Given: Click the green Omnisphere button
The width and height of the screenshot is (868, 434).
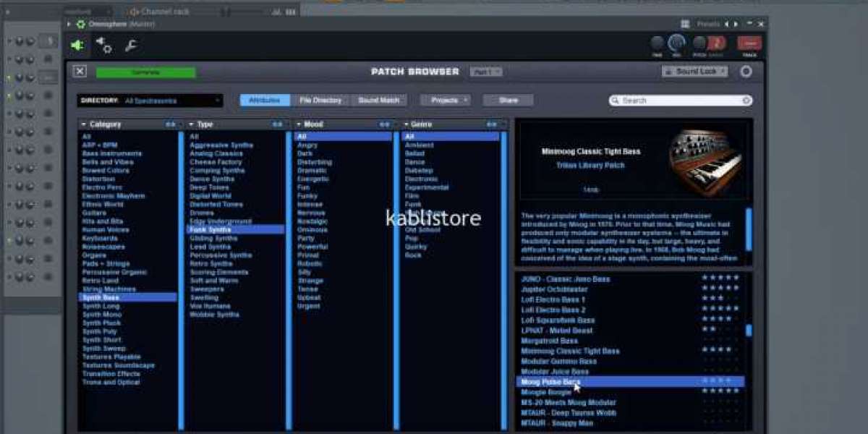Looking at the screenshot, I should pos(145,72).
